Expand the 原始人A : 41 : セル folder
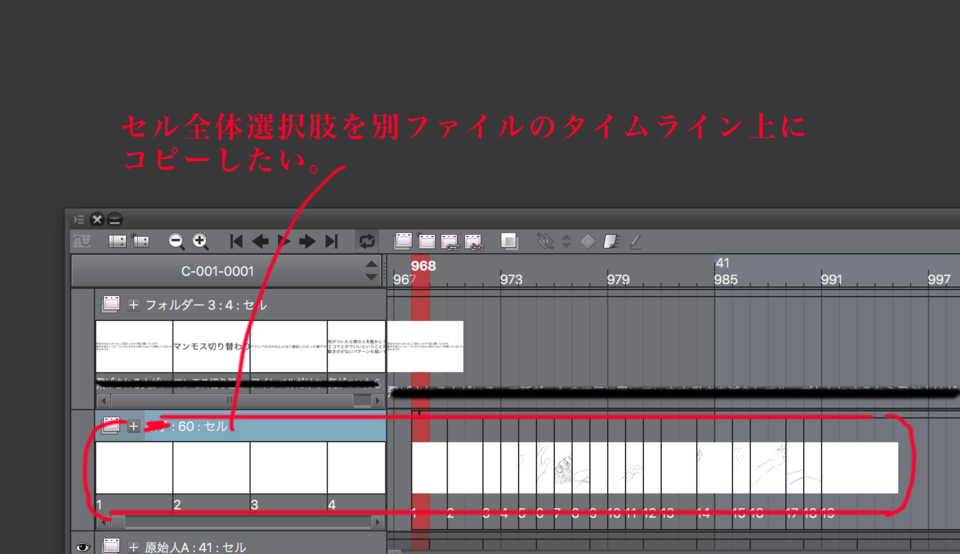This screenshot has width=960, height=554. point(133,547)
